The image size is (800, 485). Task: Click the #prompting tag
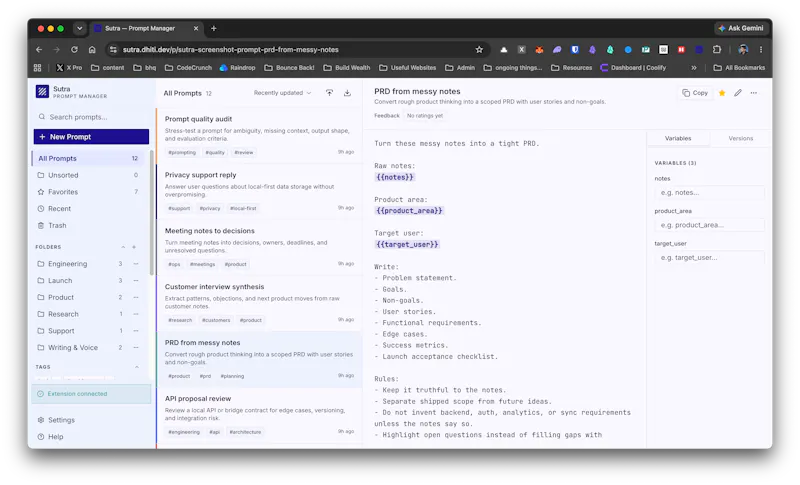tap(182, 152)
